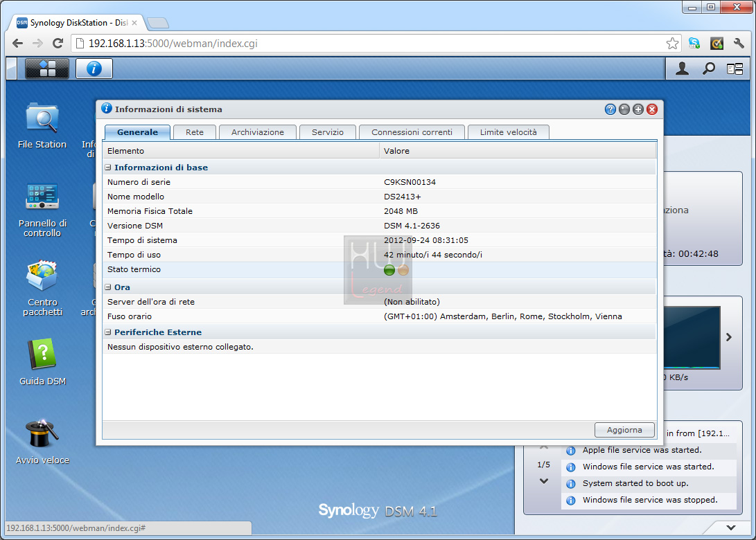
Task: Select the model name DS2413+
Action: pos(402,197)
